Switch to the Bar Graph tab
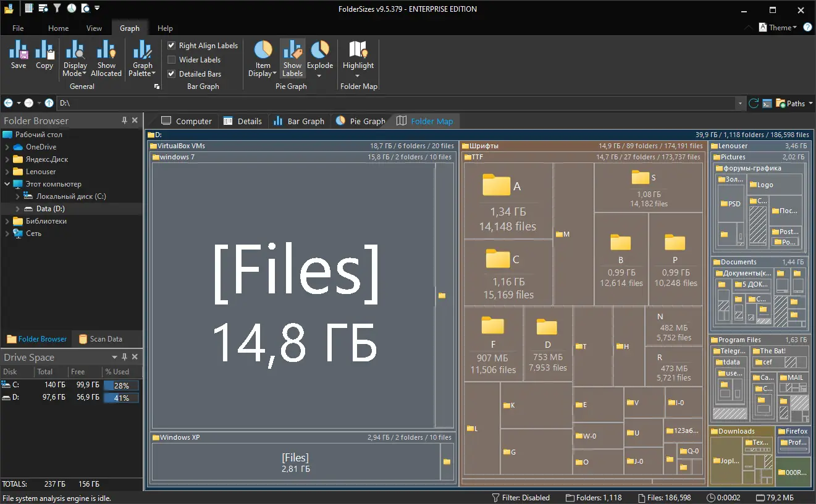The image size is (816, 504). coord(299,121)
